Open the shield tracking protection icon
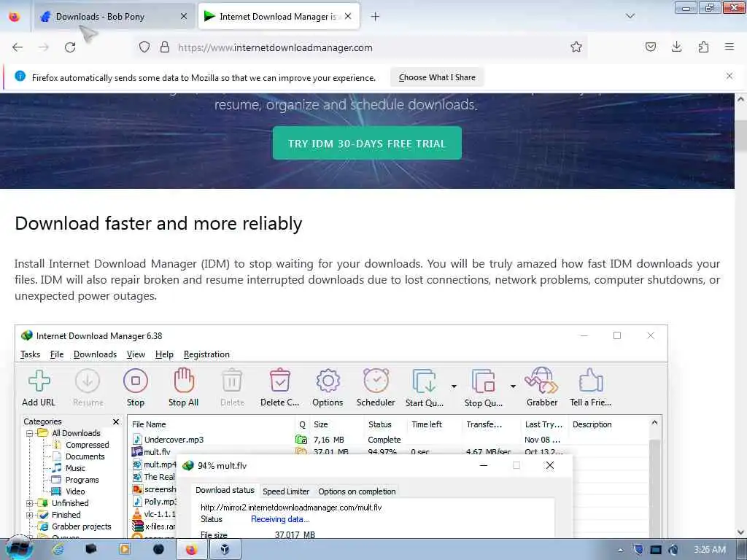The image size is (747, 560). click(144, 47)
